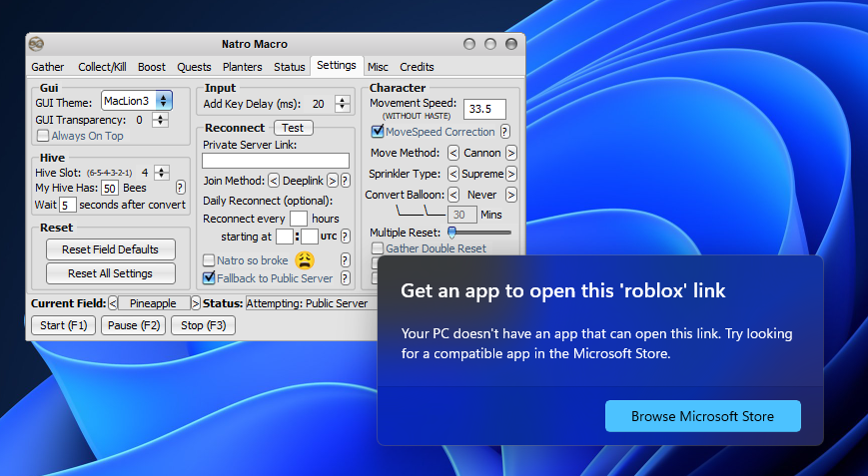Click the Pause (F2) button

point(134,325)
